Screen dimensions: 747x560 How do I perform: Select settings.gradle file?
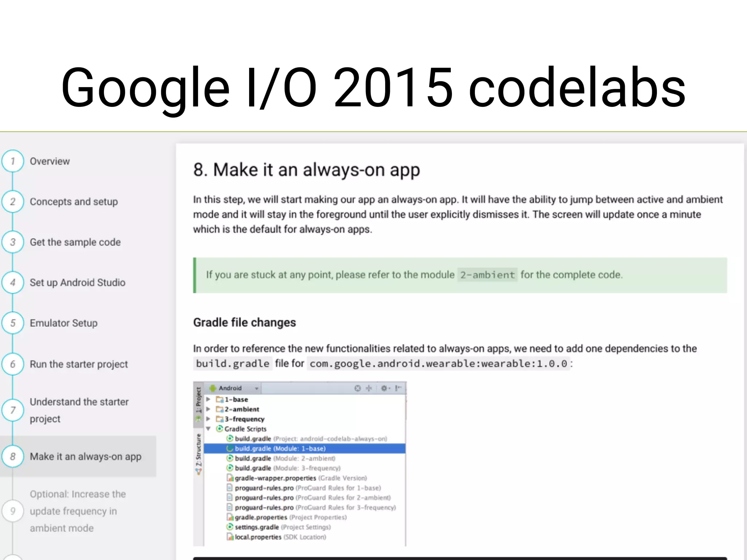click(279, 527)
